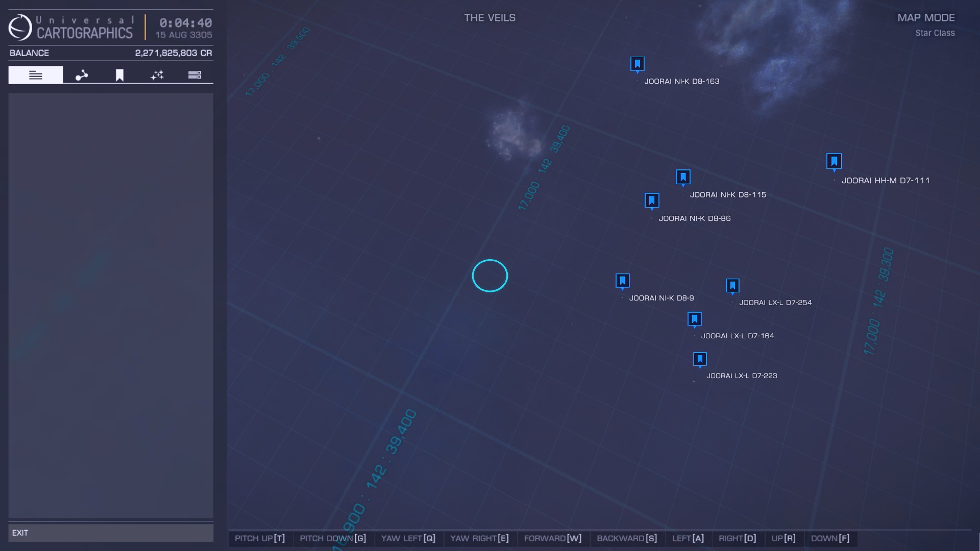The image size is (980, 551).
Task: Open the map view stars tab icon
Action: [x=157, y=75]
